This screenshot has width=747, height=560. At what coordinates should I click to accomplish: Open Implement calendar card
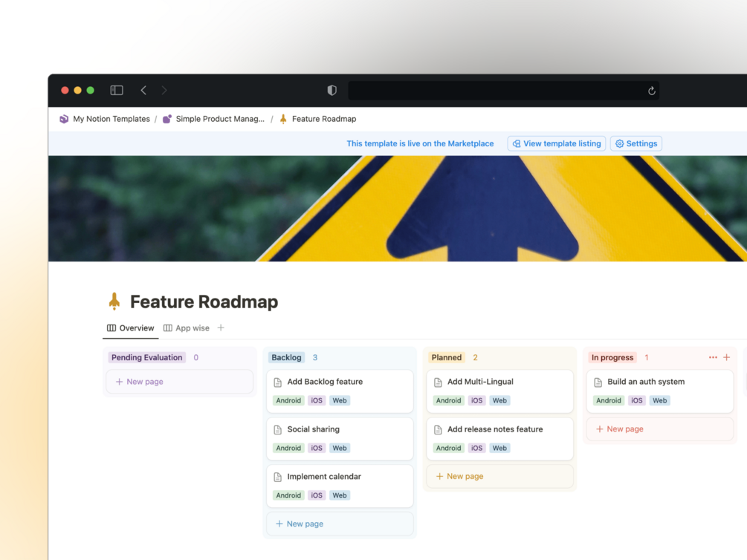coord(340,486)
